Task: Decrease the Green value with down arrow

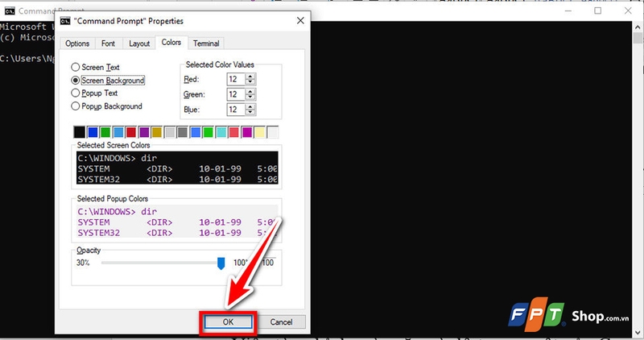Action: (x=250, y=97)
